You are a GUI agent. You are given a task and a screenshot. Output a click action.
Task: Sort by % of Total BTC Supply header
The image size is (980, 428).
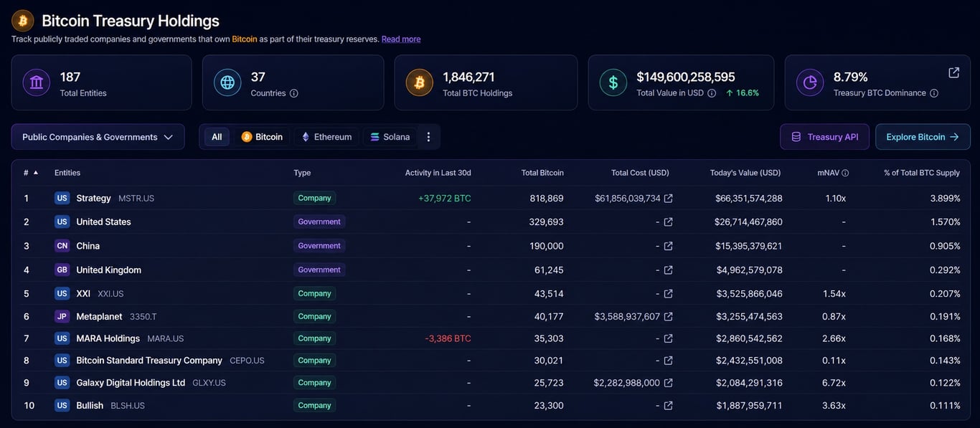coord(922,173)
